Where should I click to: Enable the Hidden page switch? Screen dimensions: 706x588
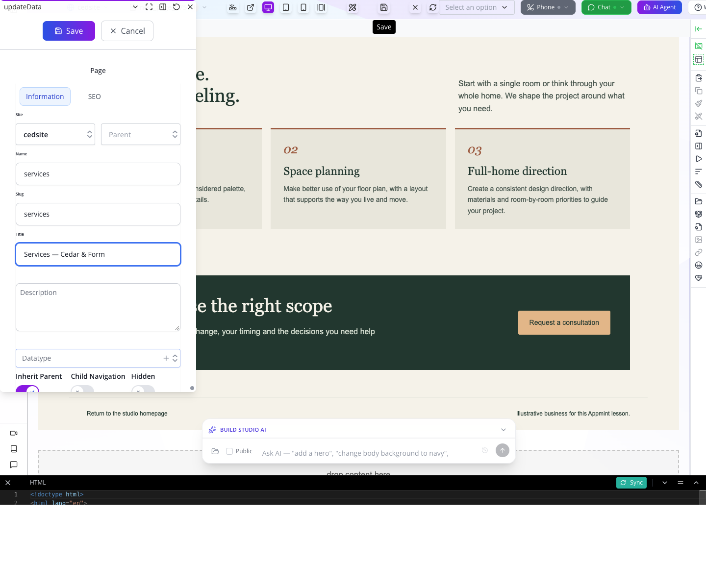pyautogui.click(x=143, y=390)
